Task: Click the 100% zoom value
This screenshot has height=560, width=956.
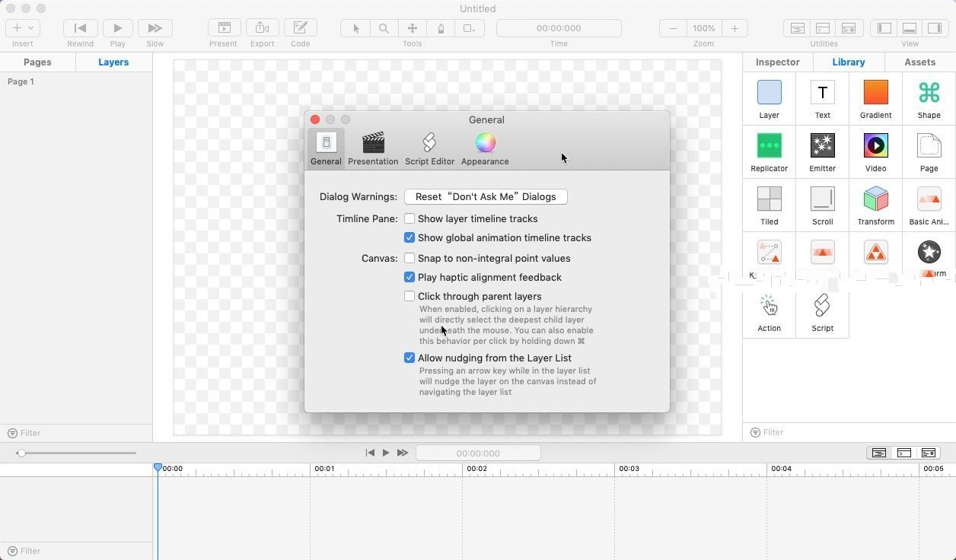Action: 703,28
